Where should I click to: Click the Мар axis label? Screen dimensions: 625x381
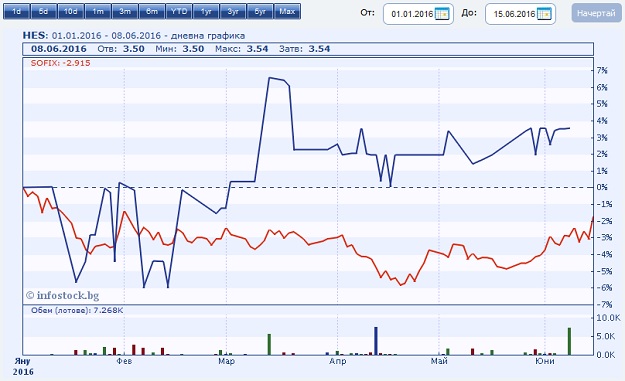(226, 361)
